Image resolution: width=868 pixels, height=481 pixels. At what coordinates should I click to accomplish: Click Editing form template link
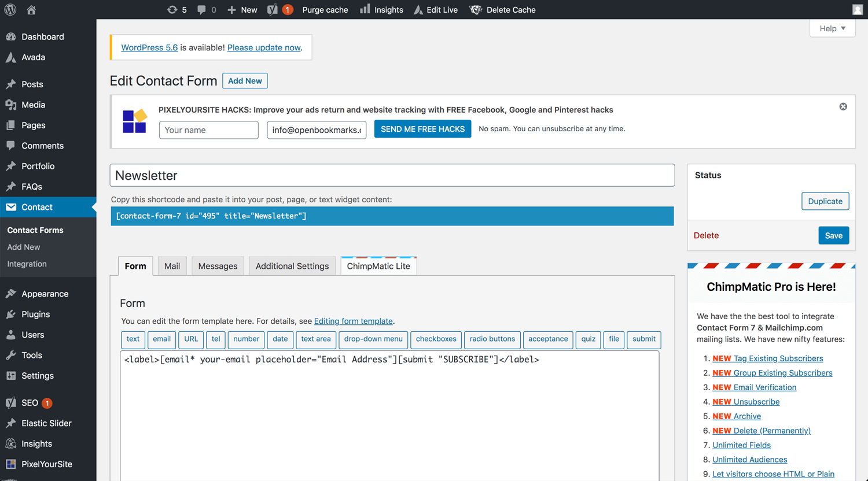click(x=354, y=321)
